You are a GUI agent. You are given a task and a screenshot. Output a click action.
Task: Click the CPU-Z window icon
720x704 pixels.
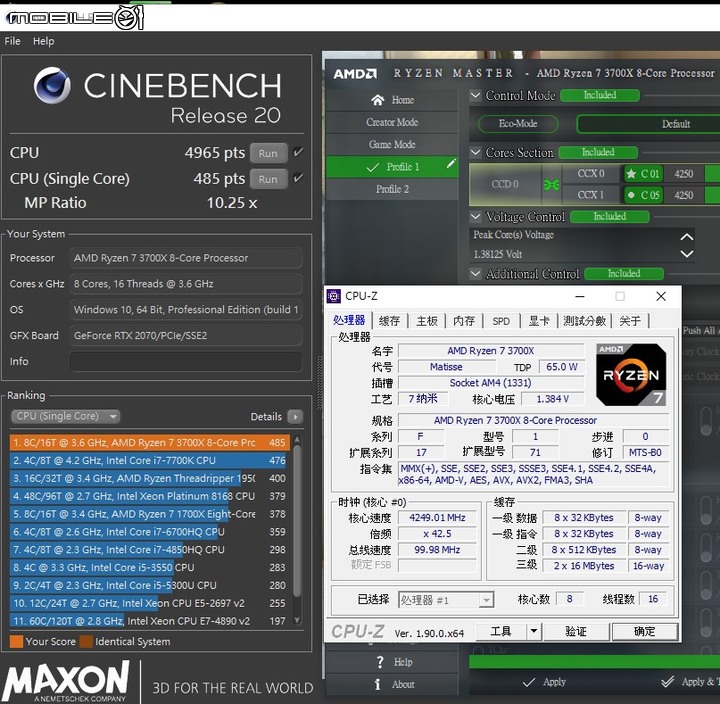333,296
